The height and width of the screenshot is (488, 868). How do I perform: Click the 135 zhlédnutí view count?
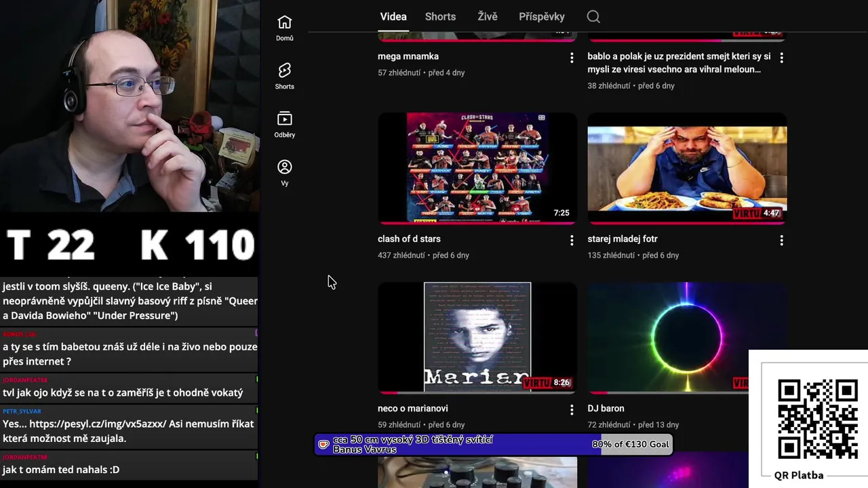coord(611,256)
